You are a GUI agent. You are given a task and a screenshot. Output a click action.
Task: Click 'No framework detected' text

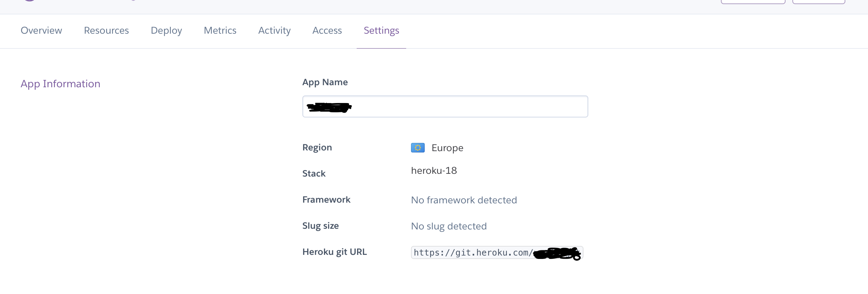[x=464, y=200]
